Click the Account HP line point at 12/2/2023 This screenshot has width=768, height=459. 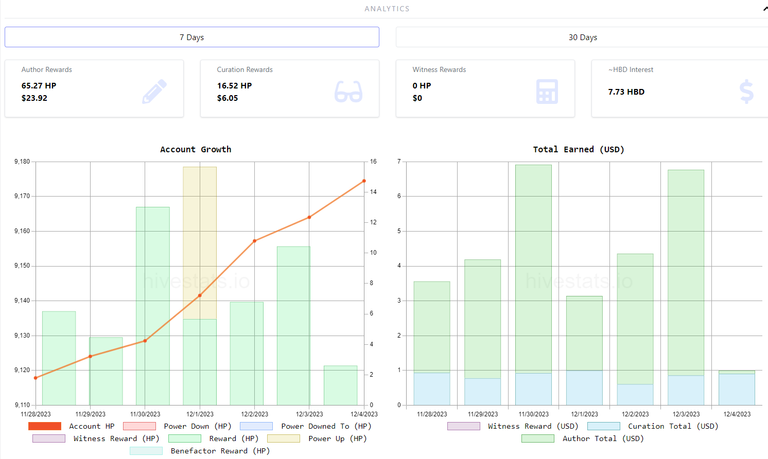[x=254, y=241]
